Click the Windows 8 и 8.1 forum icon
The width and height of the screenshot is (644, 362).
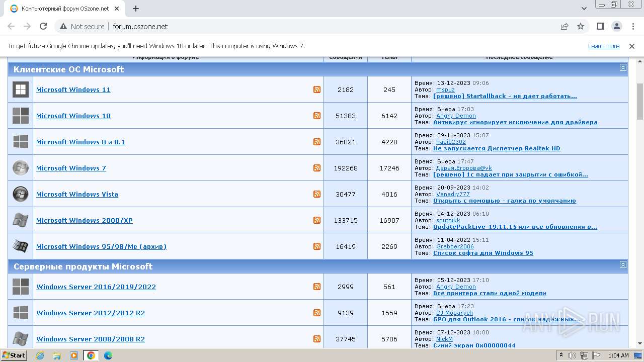(x=21, y=142)
